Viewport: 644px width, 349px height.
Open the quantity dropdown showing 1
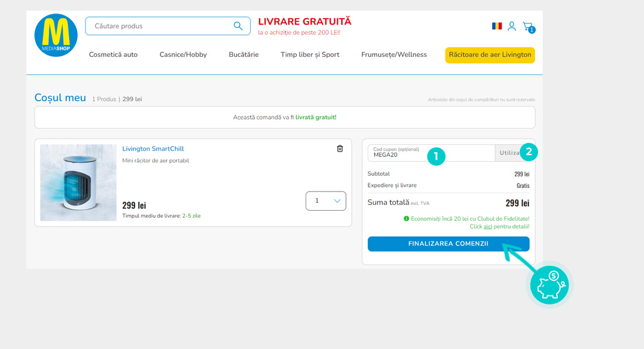(326, 201)
